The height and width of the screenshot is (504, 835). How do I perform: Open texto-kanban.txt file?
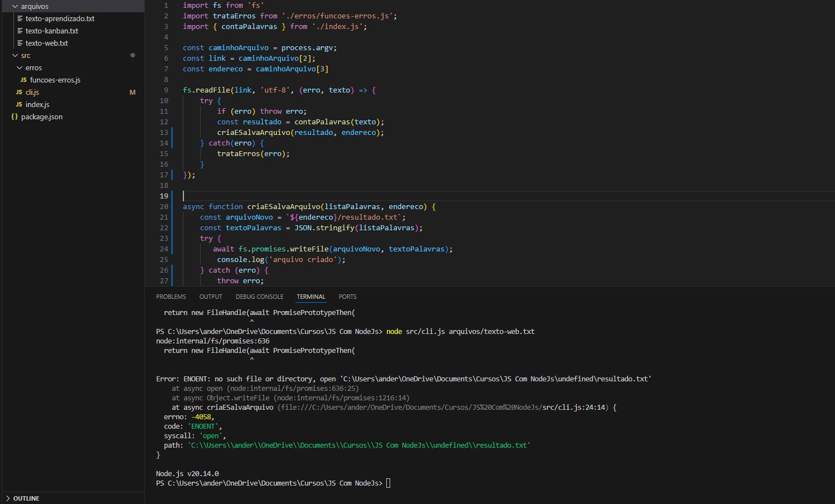click(x=52, y=31)
